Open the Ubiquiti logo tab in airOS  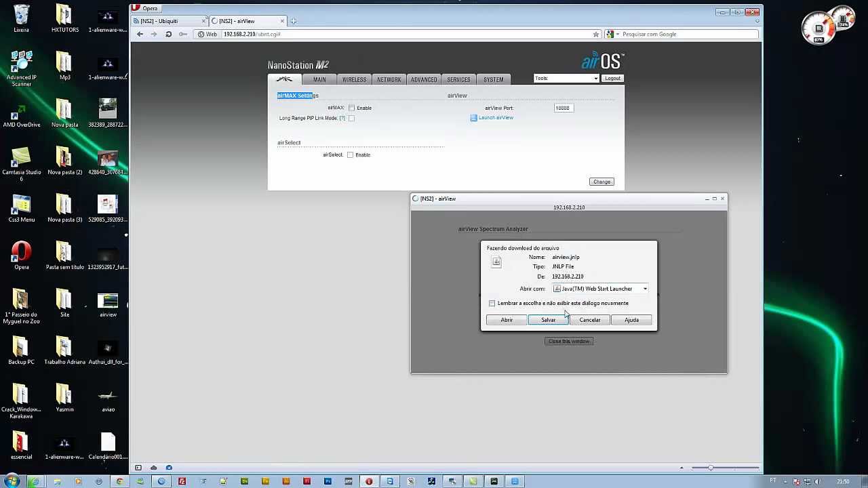(x=284, y=79)
